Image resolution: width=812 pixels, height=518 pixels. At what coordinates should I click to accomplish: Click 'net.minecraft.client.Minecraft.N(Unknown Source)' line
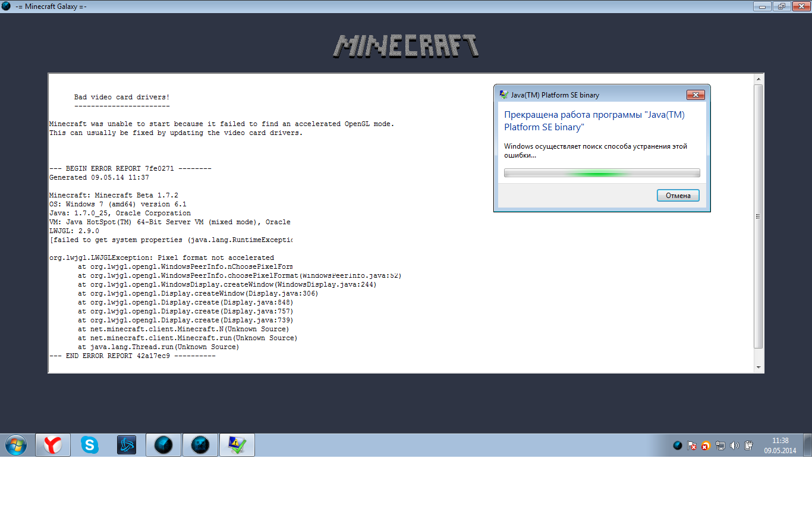point(184,329)
